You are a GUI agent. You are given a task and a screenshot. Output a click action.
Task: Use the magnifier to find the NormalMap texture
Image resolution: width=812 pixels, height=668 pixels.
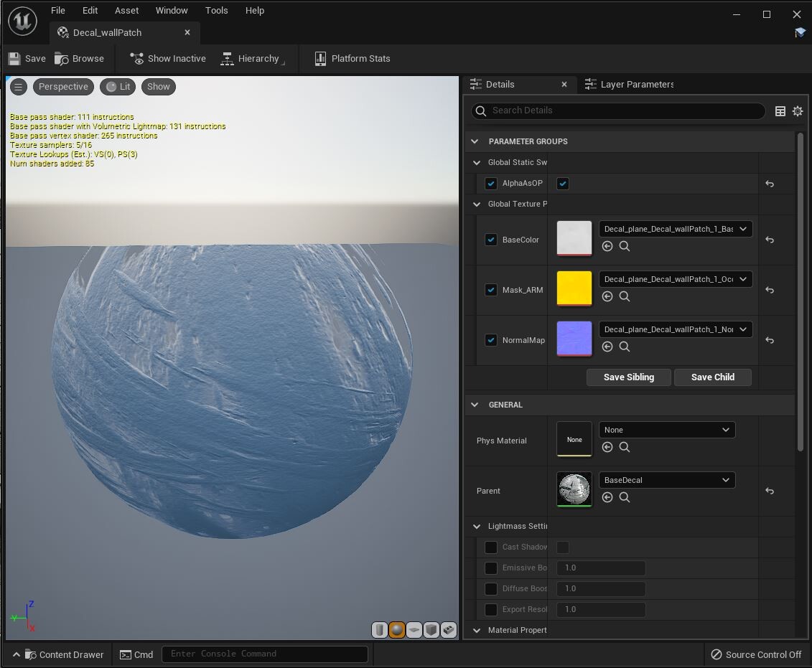(x=624, y=347)
